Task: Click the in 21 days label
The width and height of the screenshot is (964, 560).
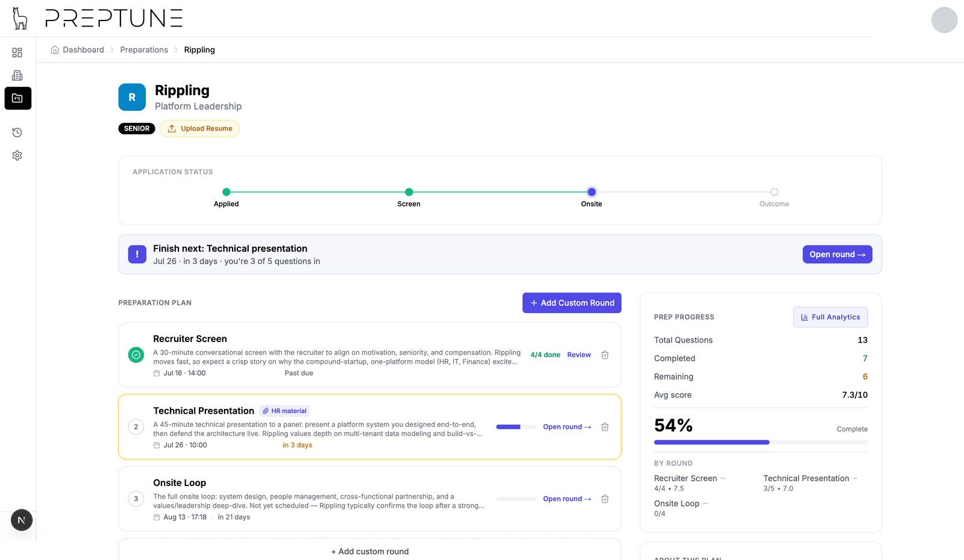Action: coord(234,517)
